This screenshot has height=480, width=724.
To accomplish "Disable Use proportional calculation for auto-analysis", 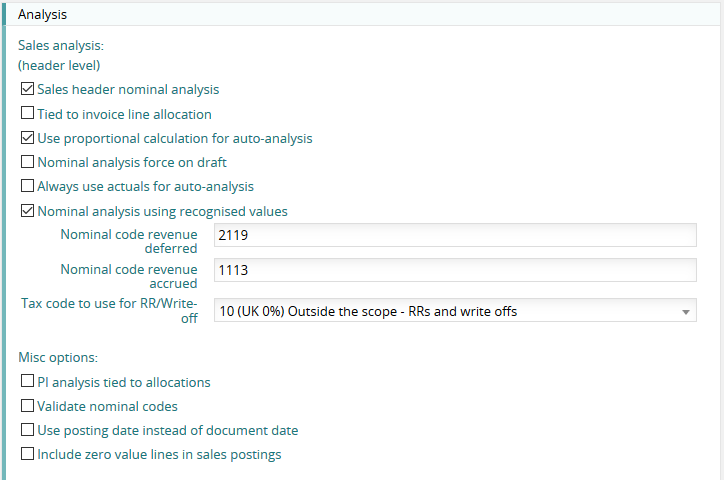I will pos(28,138).
